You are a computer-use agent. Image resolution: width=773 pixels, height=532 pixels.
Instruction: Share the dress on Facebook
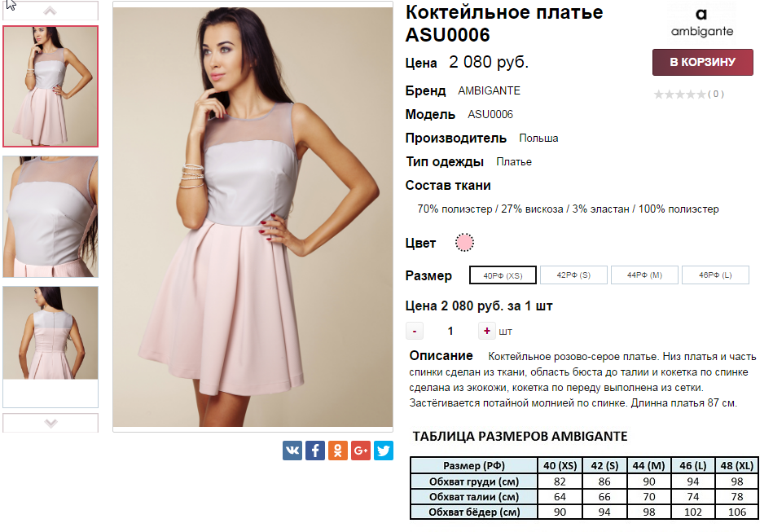click(x=315, y=451)
